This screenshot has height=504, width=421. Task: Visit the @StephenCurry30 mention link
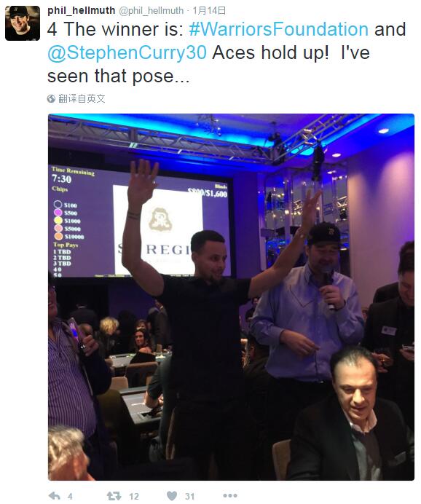click(127, 52)
